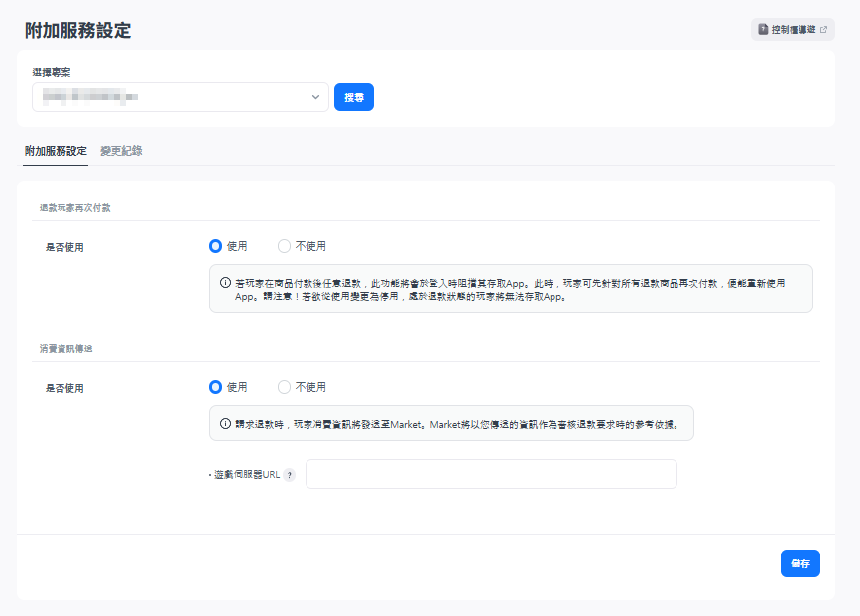Switch to the 附加服務設定 tab
The height and width of the screenshot is (616, 860).
(x=56, y=151)
